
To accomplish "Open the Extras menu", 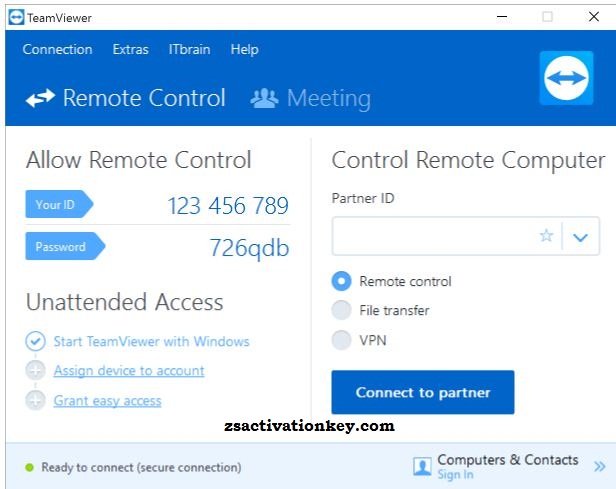I will 130,49.
